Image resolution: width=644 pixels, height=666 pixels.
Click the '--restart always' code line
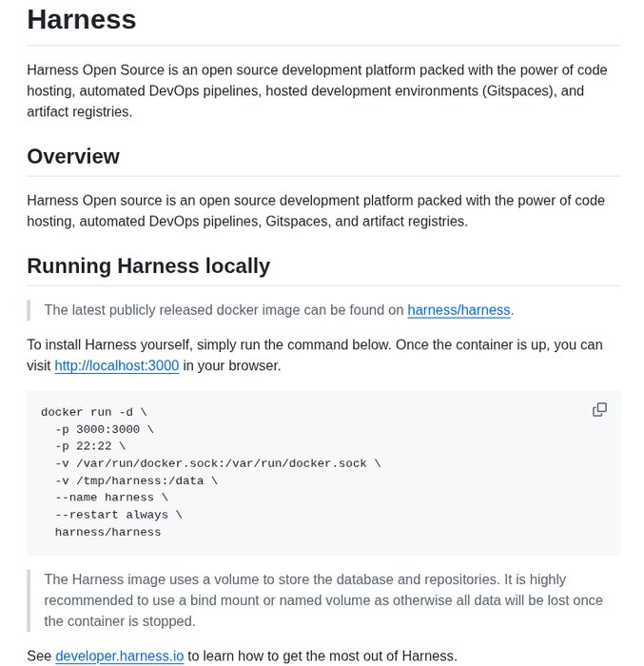tap(118, 515)
